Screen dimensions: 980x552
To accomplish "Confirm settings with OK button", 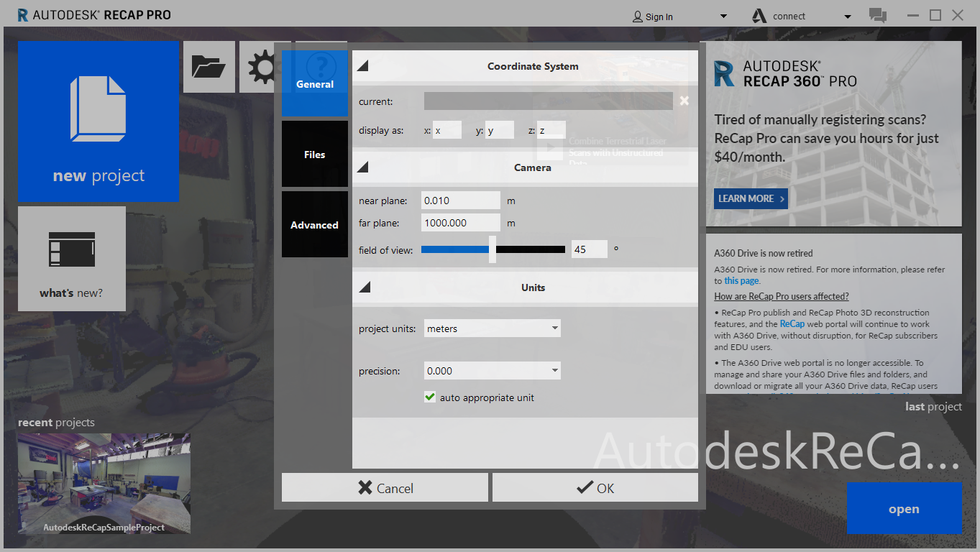I will [595, 487].
